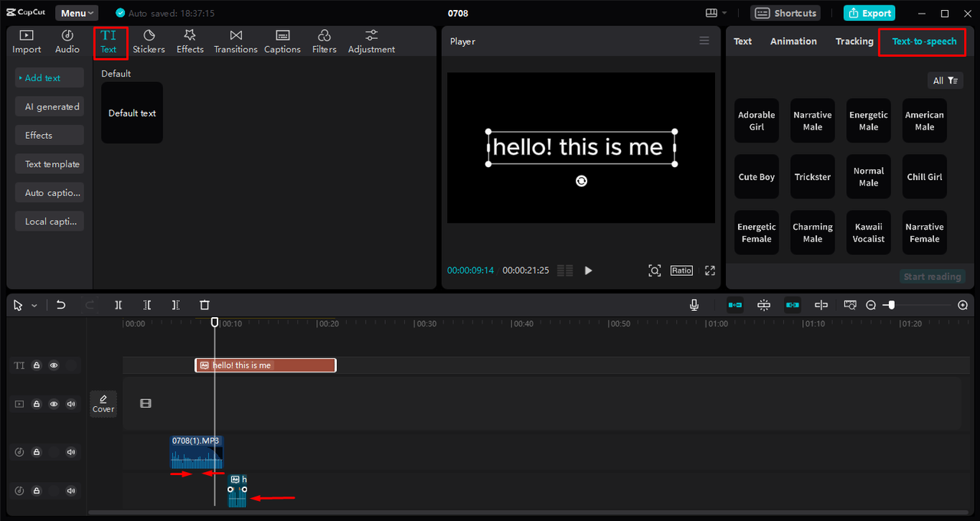Switch to the Tracking tab
Image resolution: width=980 pixels, height=521 pixels.
coord(854,41)
